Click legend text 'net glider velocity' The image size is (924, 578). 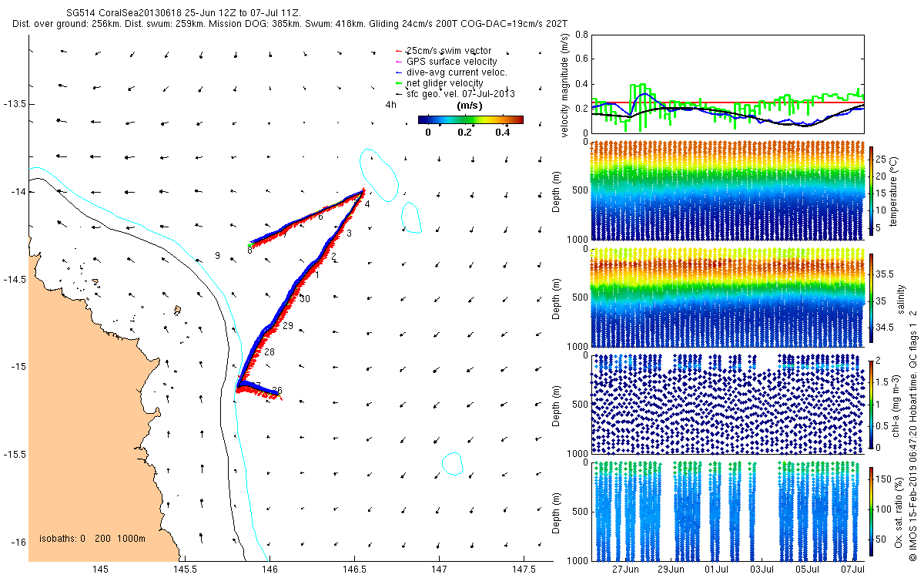pos(444,83)
